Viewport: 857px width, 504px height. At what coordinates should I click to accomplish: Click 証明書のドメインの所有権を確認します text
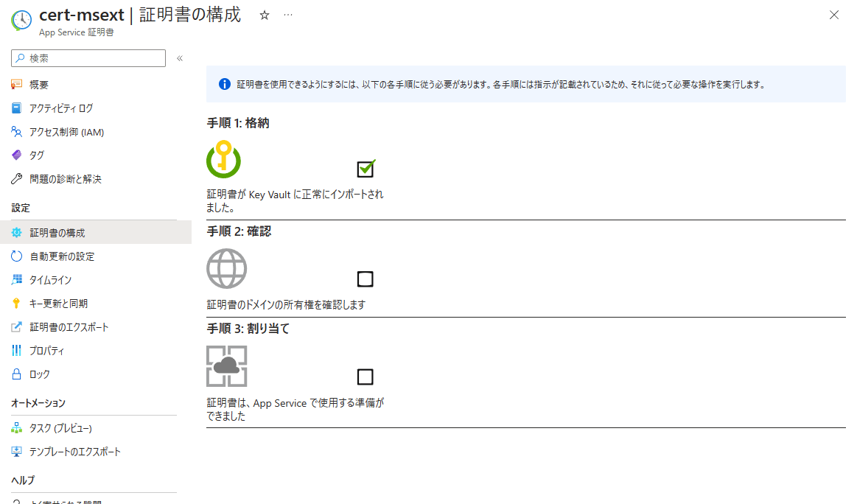pos(286,304)
